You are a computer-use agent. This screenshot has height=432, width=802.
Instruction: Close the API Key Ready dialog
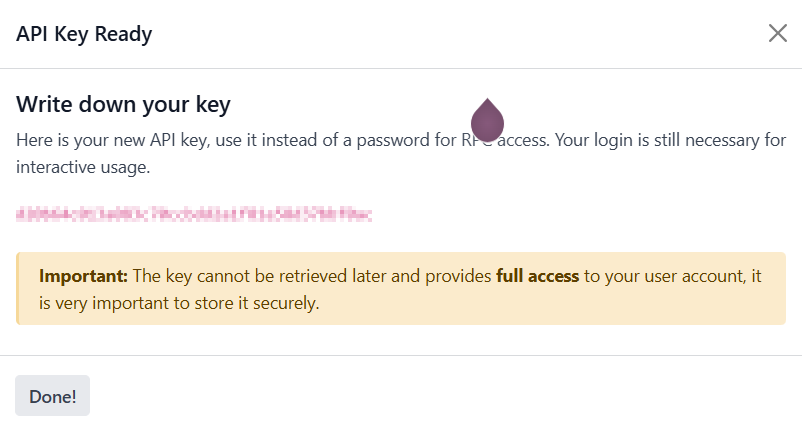click(x=777, y=34)
